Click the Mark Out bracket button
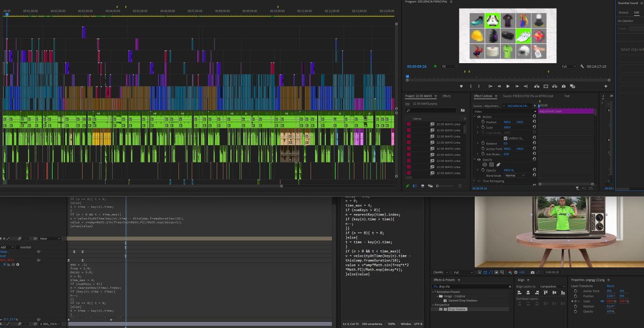This screenshot has width=644, height=328. pyautogui.click(x=479, y=86)
